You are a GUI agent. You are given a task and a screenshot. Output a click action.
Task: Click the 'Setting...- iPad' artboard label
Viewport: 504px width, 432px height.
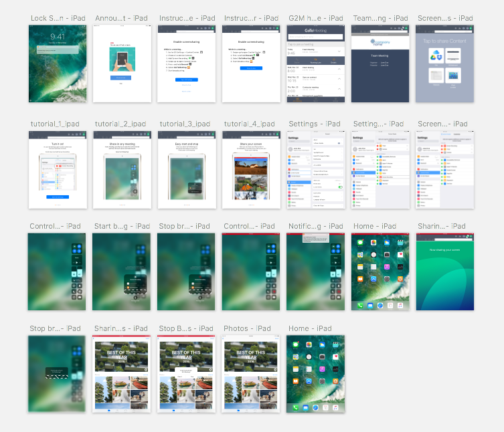[378, 124]
